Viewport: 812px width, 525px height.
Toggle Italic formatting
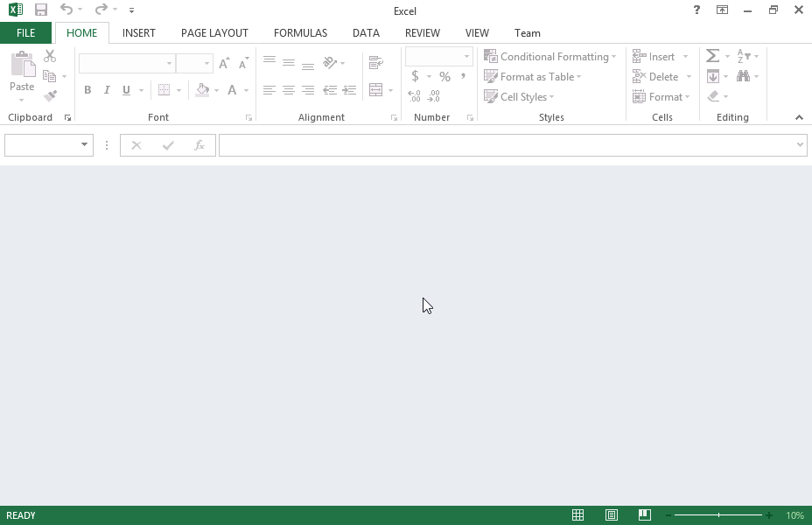(x=107, y=90)
